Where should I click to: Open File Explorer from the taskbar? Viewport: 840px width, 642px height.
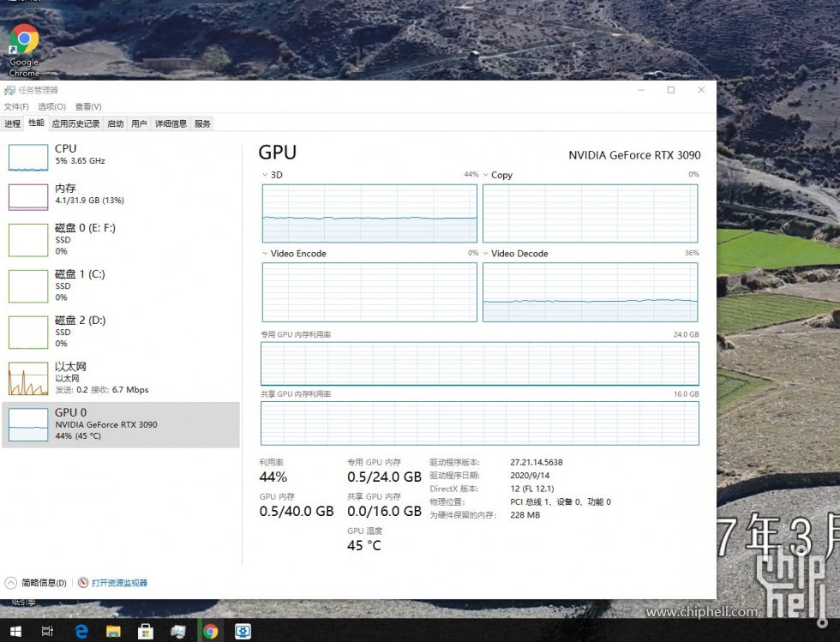113,631
